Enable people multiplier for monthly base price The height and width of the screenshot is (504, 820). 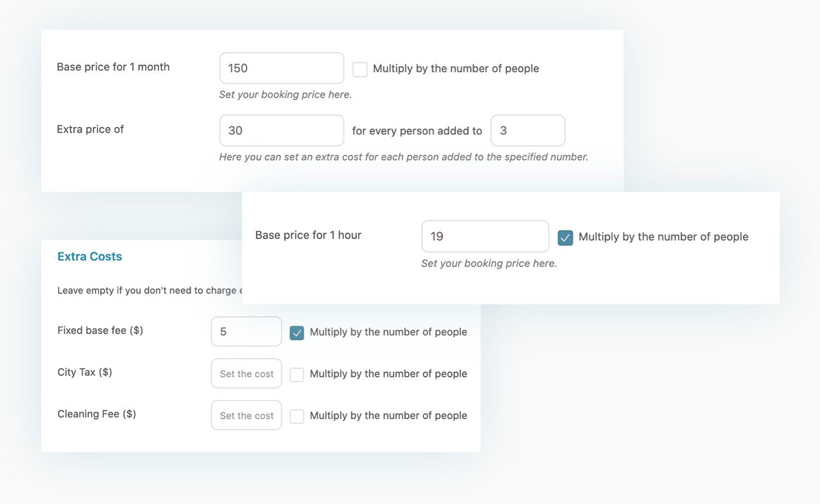point(360,69)
